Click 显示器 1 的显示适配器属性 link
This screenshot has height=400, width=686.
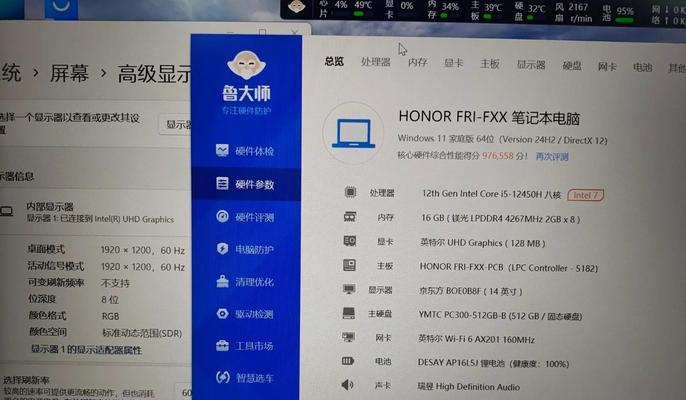click(87, 350)
